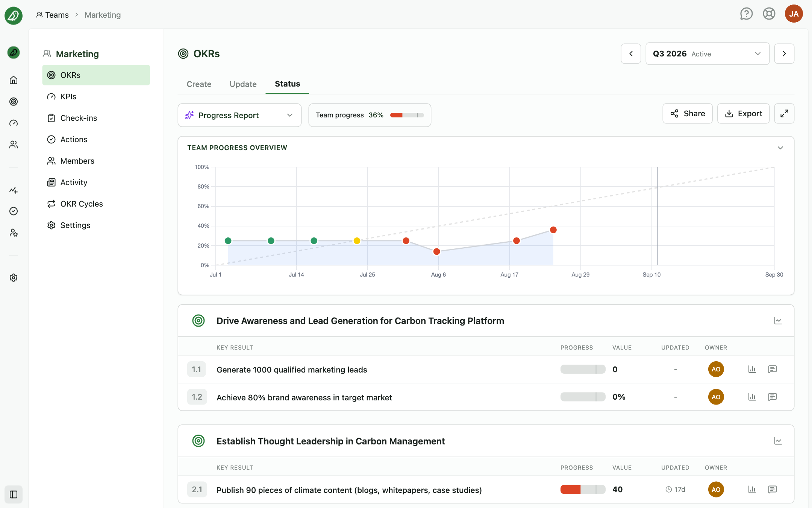Collapse the Team Progress Overview panel
This screenshot has height=508, width=812.
click(780, 148)
